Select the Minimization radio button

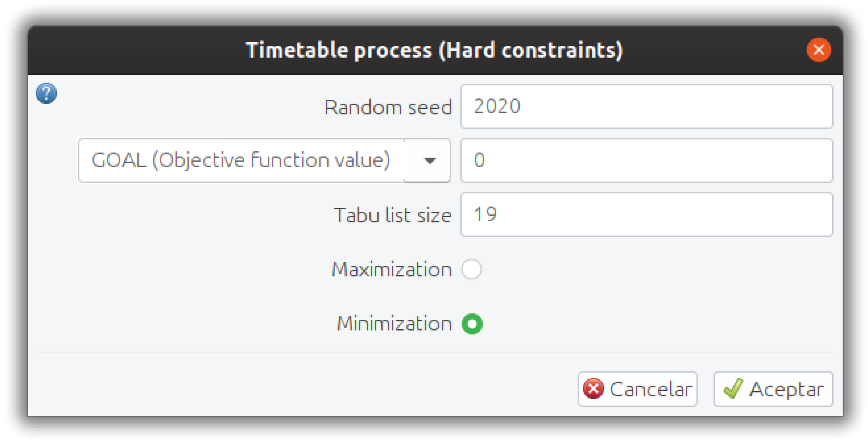pyautogui.click(x=472, y=324)
